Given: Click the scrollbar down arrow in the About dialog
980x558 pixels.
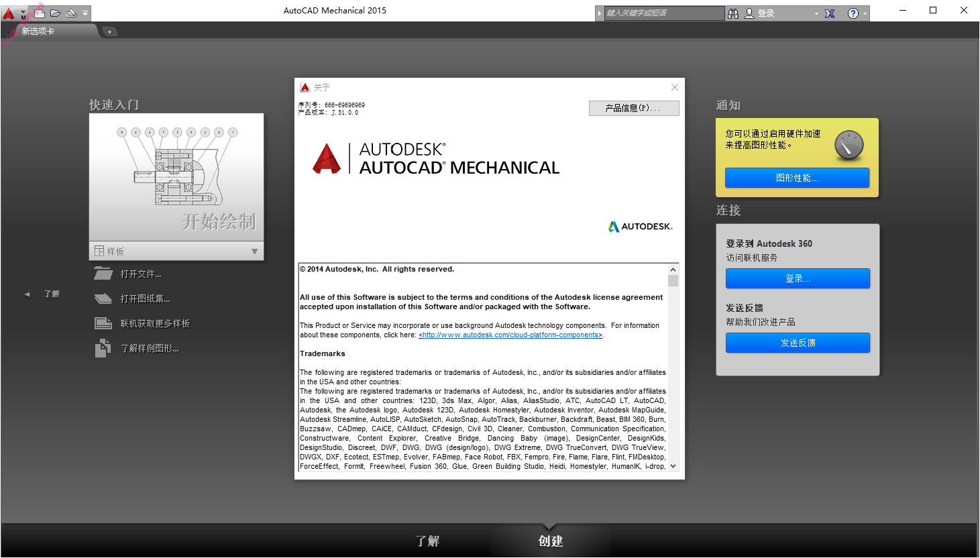Looking at the screenshot, I should (x=673, y=466).
